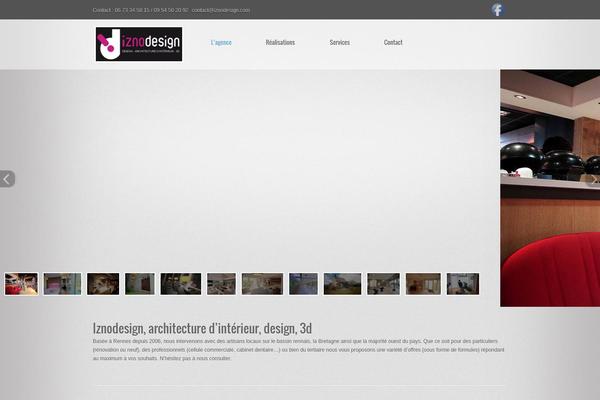Screen dimensions: 600x400
Task: Open the Contact menu item
Action: (393, 42)
